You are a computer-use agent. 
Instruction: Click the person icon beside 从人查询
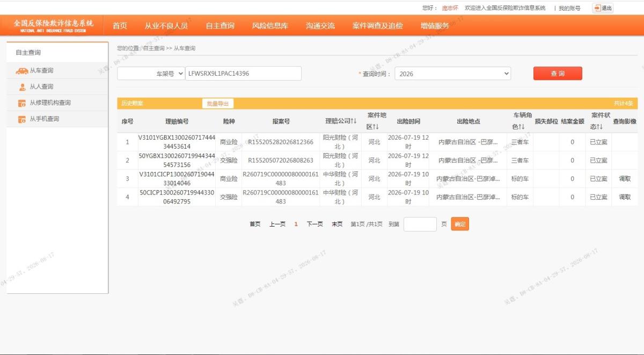pyautogui.click(x=22, y=87)
